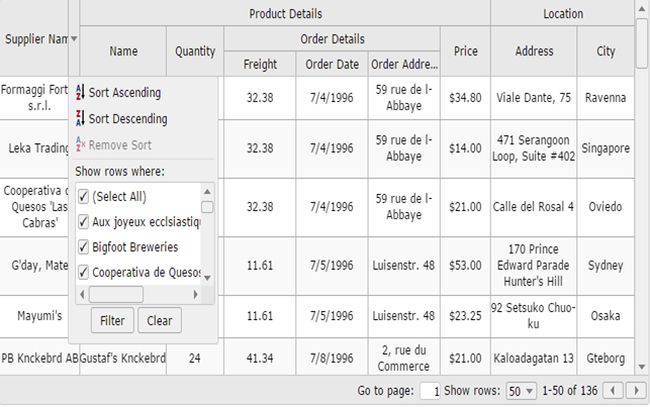
Task: Select the 2, rue du Commerce cell
Action: click(404, 358)
